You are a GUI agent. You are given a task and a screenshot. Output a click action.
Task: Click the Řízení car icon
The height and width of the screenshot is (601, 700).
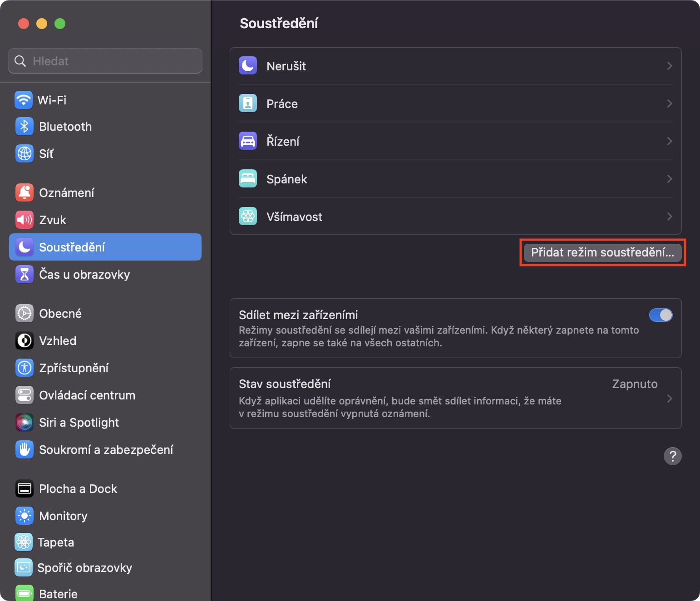tap(248, 141)
